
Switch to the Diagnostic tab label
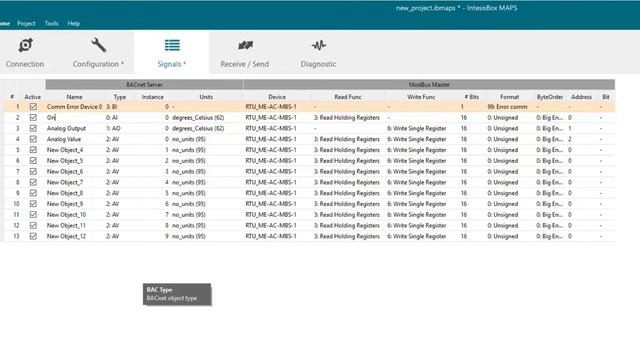(318, 64)
